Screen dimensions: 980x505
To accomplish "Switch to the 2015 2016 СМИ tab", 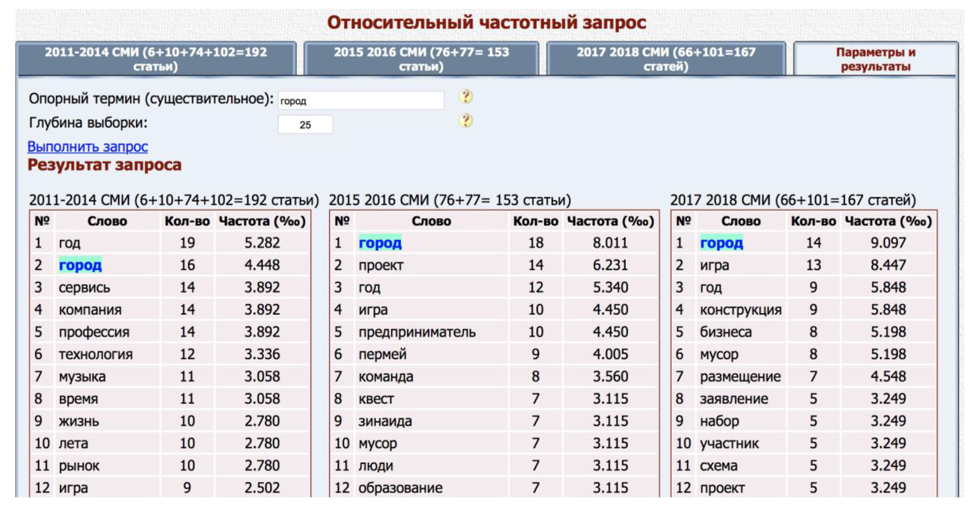I will click(x=421, y=59).
